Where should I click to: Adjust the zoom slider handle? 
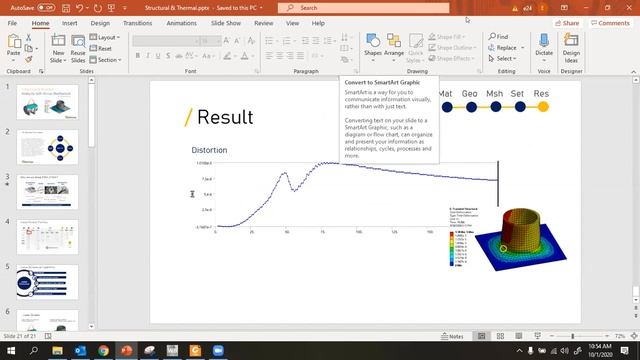click(x=573, y=336)
